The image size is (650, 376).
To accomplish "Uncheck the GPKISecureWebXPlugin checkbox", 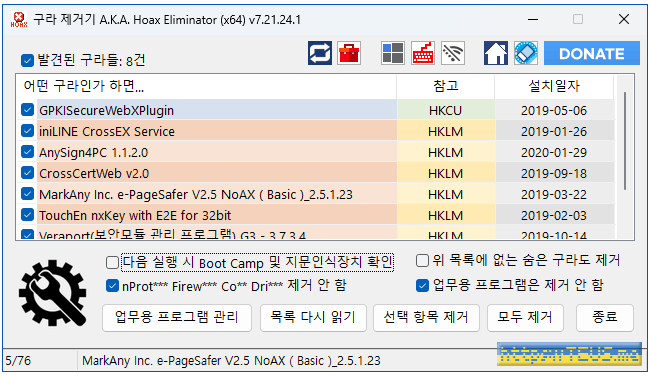I will (27, 110).
